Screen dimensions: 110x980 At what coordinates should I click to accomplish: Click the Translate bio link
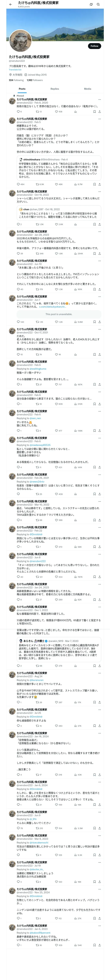tap(15, 70)
